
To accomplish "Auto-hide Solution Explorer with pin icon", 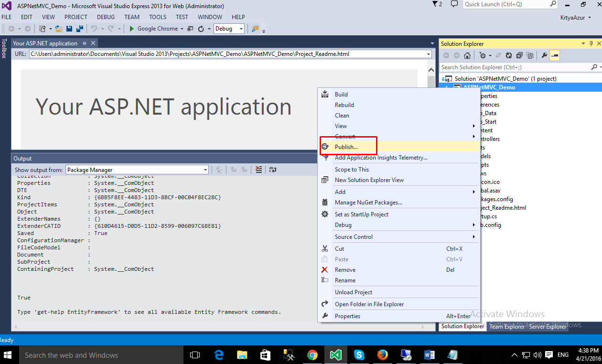I will tap(591, 43).
